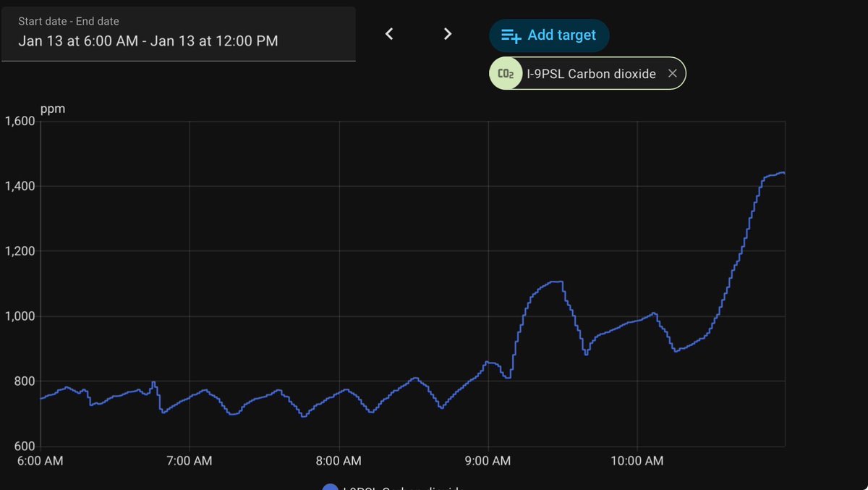Toggle the blue legend dot below chart
The width and height of the screenshot is (868, 490).
click(x=331, y=487)
